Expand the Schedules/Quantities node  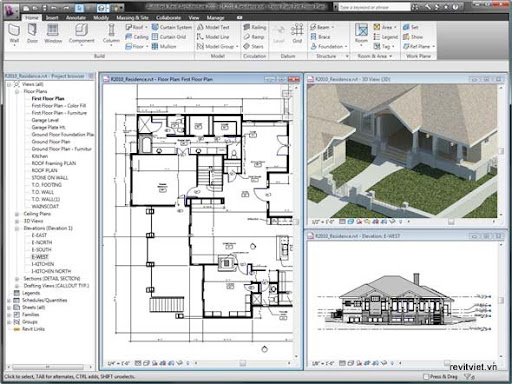[9, 300]
